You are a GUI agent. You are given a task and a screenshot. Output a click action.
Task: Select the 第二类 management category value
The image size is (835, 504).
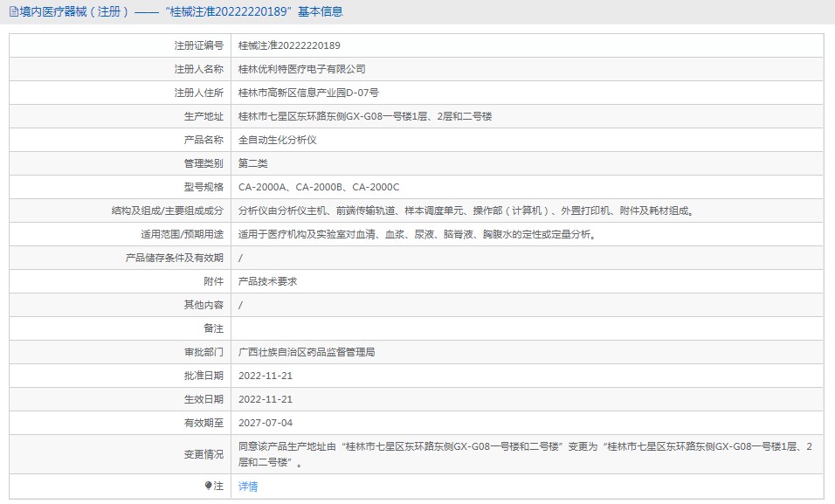[x=253, y=163]
